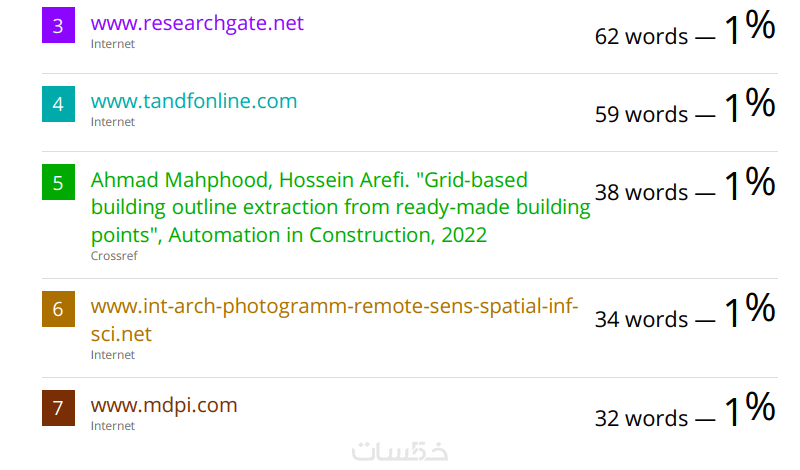Click the 34 words match count
800x470 pixels.
pos(641,319)
